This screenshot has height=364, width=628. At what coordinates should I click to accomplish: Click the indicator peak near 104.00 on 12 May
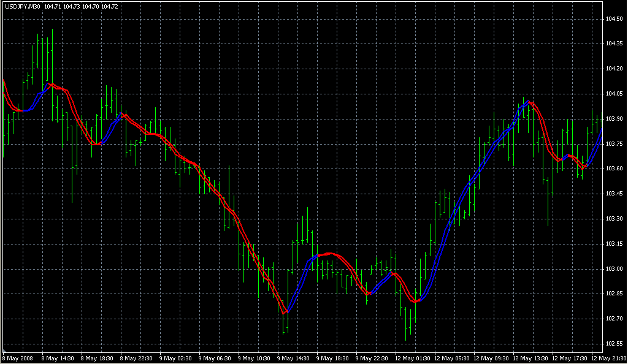(529, 102)
